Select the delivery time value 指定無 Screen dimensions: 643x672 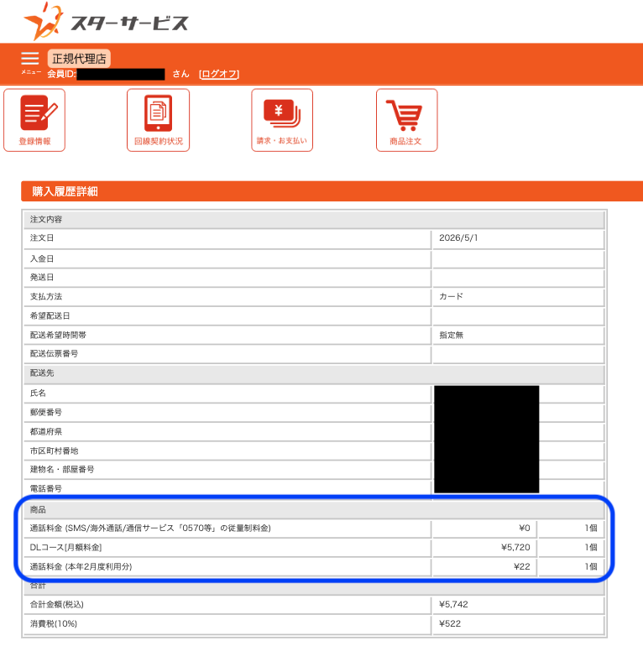point(452,335)
